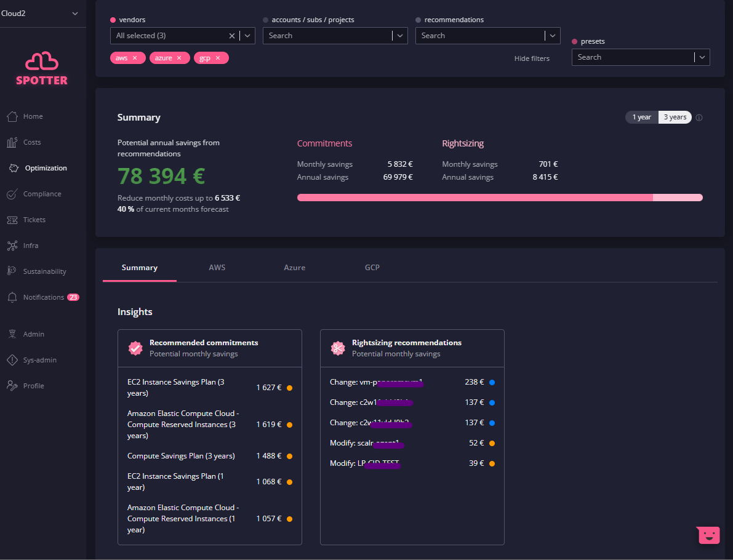Click Hide filters link
The image size is (733, 560).
[x=532, y=58]
